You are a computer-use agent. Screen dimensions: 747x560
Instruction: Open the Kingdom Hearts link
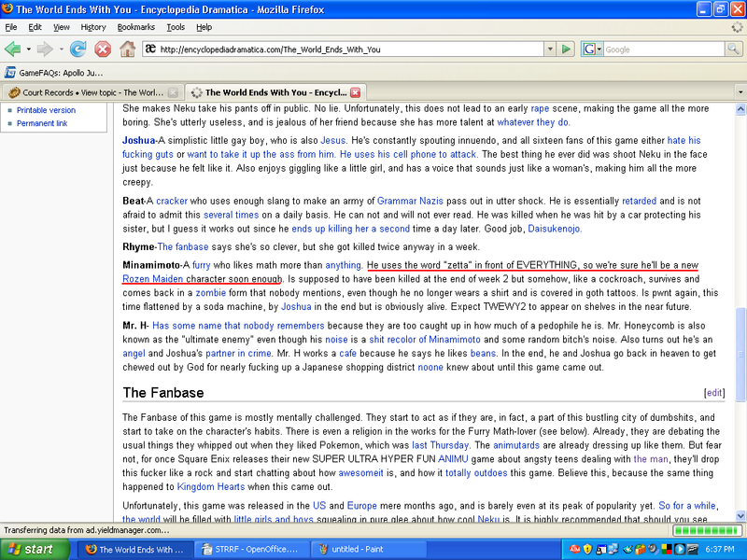(x=211, y=486)
